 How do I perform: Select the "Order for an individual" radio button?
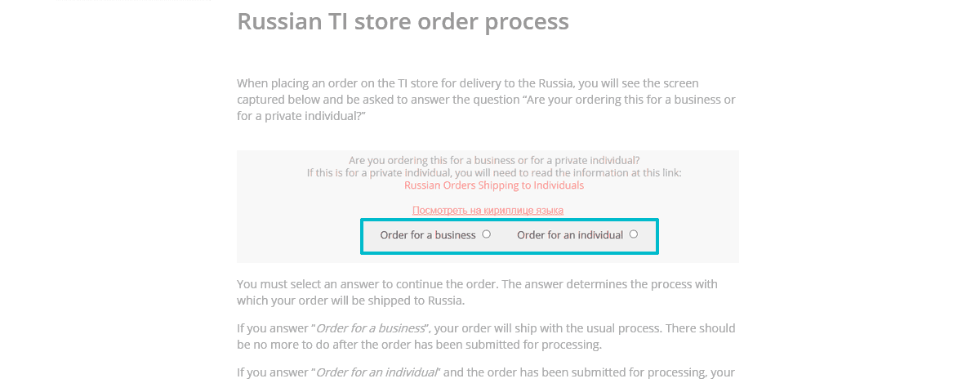(x=634, y=234)
